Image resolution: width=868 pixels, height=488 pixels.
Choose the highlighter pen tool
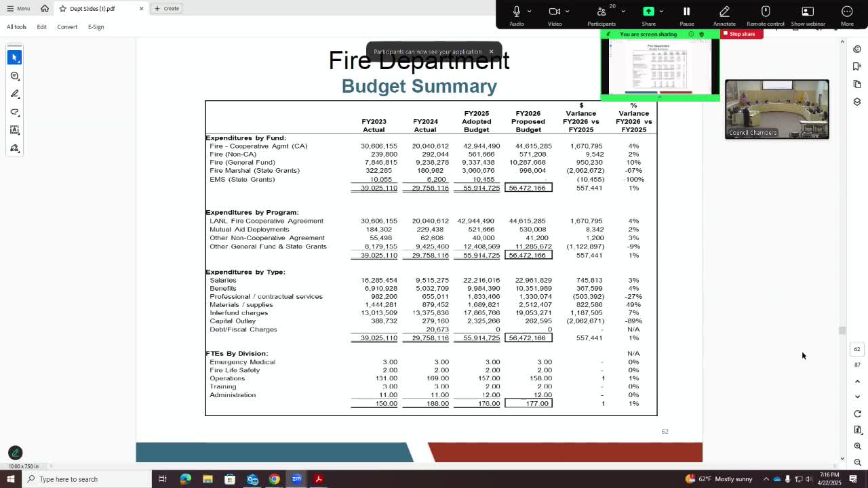[x=15, y=94]
